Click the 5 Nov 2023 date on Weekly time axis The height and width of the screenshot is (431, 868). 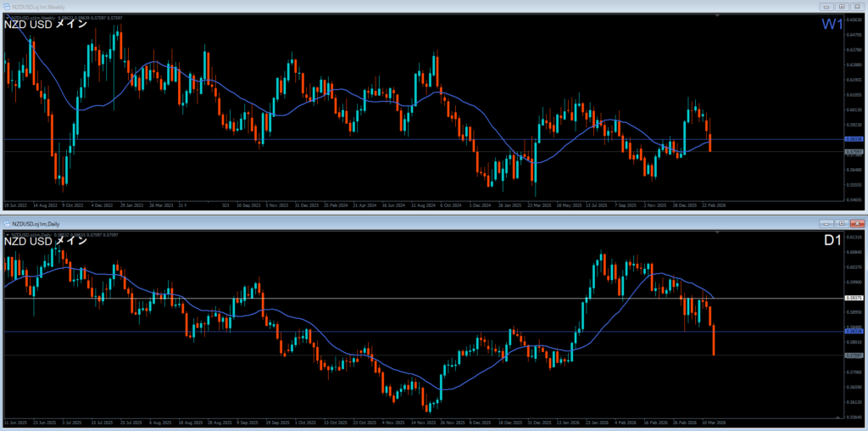tap(277, 204)
